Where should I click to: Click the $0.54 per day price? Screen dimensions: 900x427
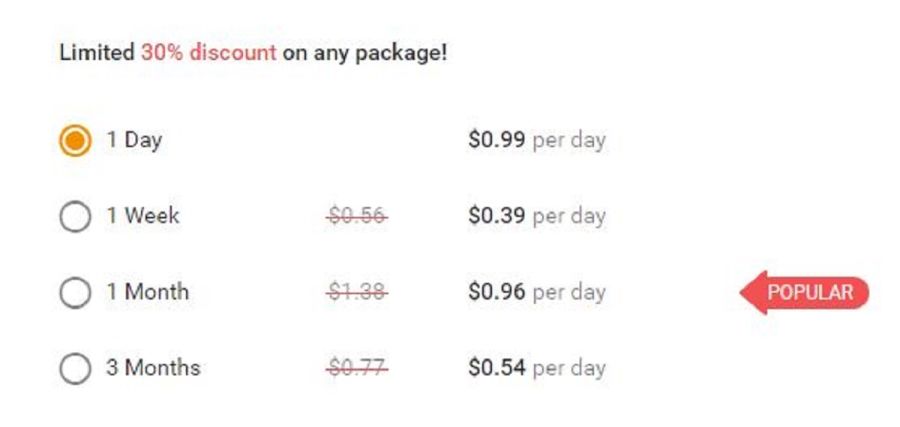(537, 368)
